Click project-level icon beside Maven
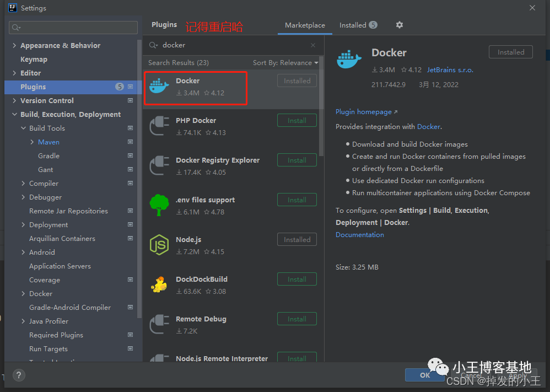 (130, 142)
